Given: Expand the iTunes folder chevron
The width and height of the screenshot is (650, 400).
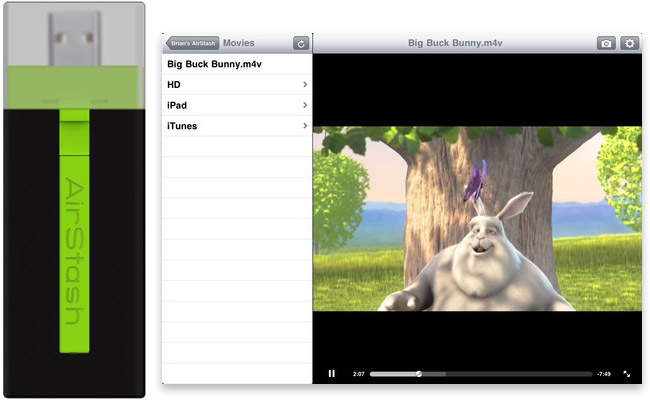Looking at the screenshot, I should point(304,126).
